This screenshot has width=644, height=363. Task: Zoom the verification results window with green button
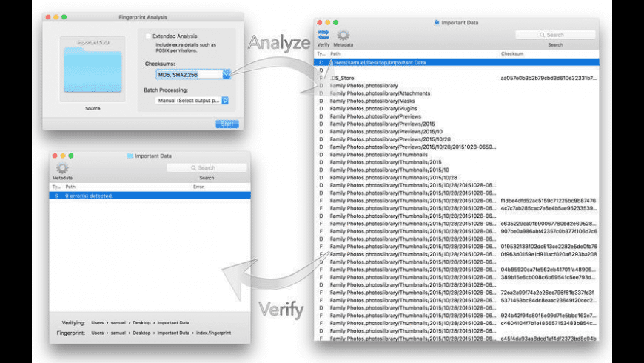tap(70, 156)
